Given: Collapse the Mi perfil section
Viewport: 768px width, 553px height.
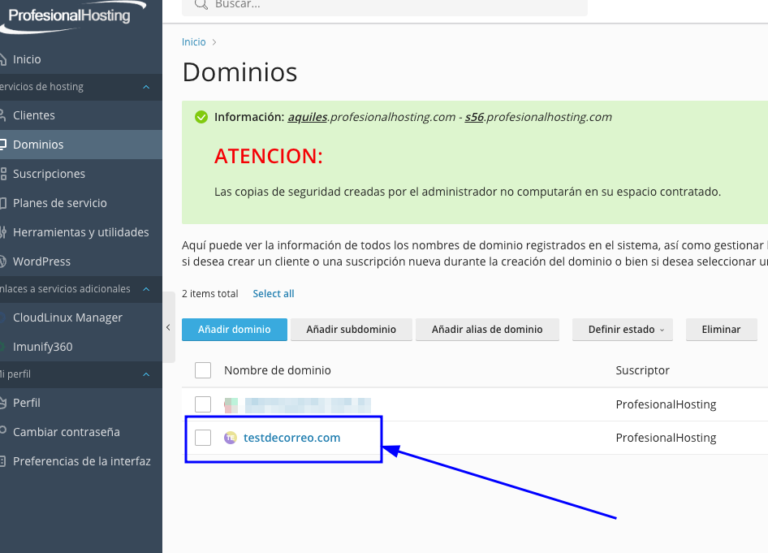Looking at the screenshot, I should click(x=146, y=375).
